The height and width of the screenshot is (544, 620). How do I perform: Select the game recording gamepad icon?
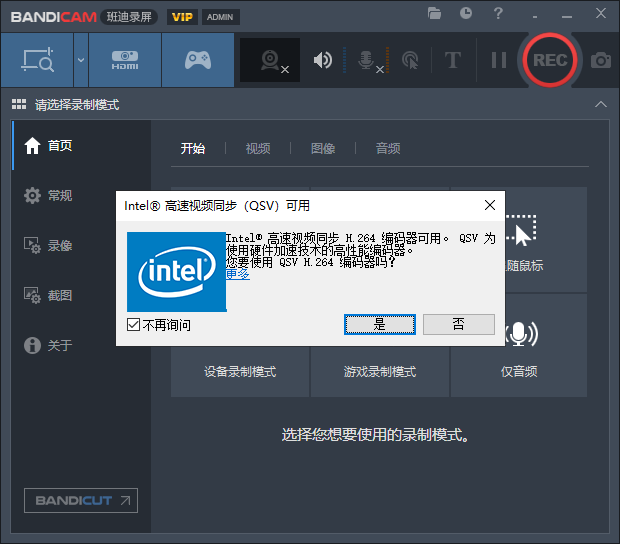pyautogui.click(x=197, y=60)
